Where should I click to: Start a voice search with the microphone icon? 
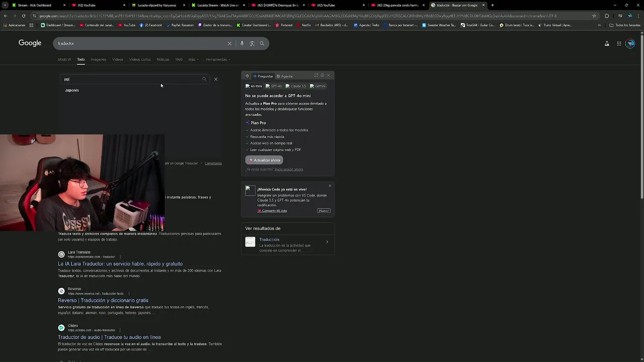tap(242, 43)
